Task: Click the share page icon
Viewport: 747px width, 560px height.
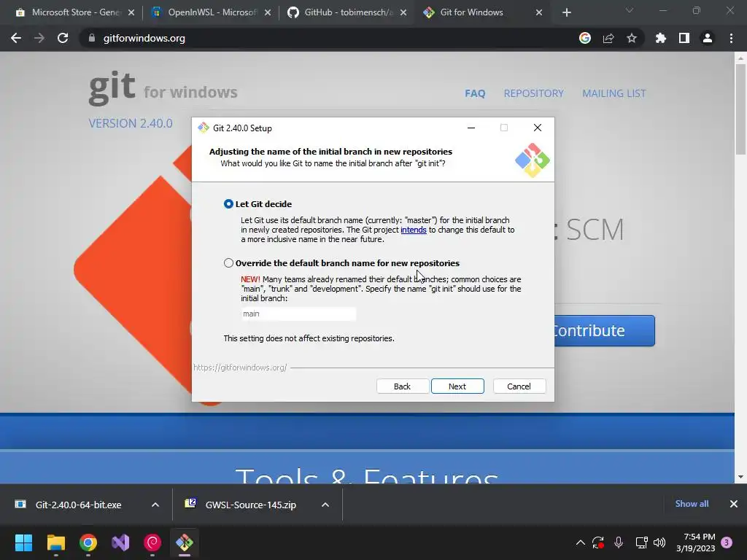Action: pyautogui.click(x=608, y=38)
